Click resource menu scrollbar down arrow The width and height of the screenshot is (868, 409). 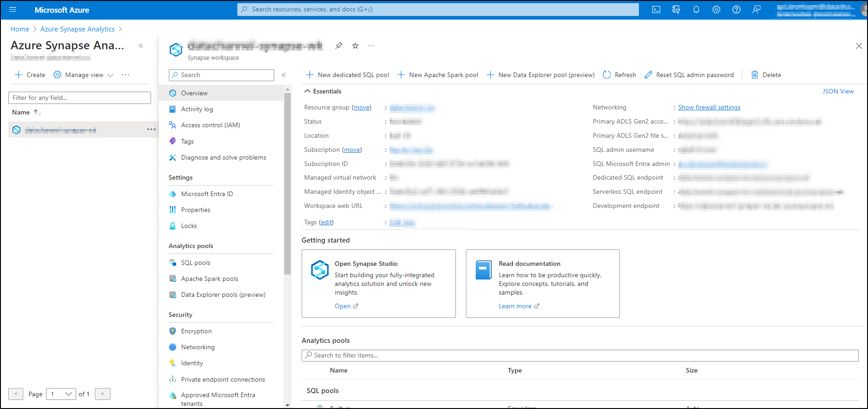287,405
